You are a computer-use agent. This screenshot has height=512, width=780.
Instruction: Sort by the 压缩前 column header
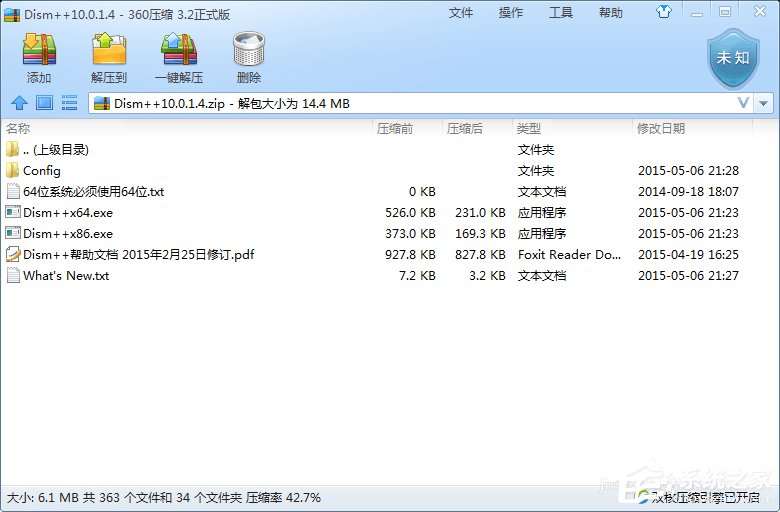[x=407, y=128]
